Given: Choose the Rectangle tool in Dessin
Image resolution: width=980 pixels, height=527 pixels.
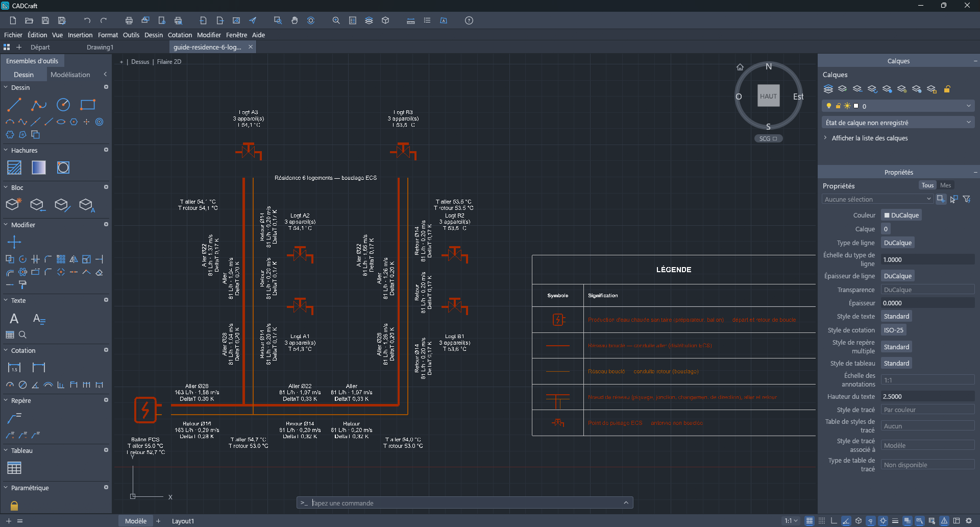Looking at the screenshot, I should pos(88,105).
